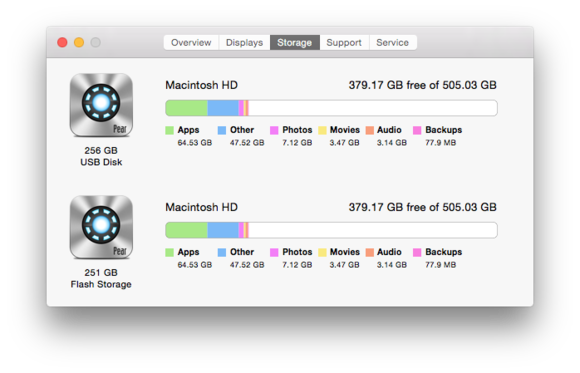Click the Photos label for Flash Storage
The image size is (580, 373).
click(x=297, y=252)
